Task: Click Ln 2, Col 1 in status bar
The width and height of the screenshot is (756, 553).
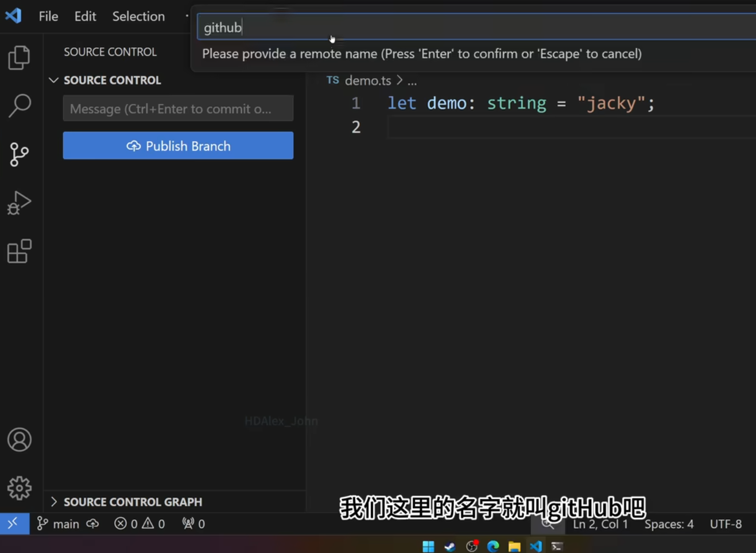Action: pyautogui.click(x=600, y=524)
